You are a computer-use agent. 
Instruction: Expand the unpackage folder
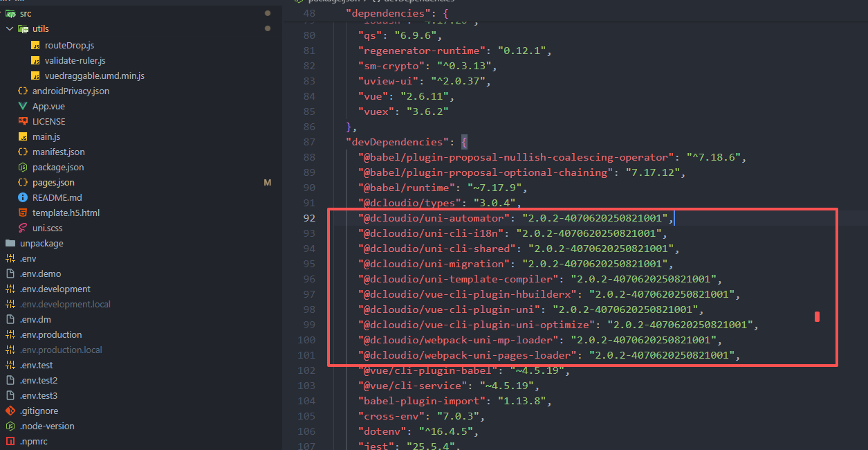click(x=41, y=243)
